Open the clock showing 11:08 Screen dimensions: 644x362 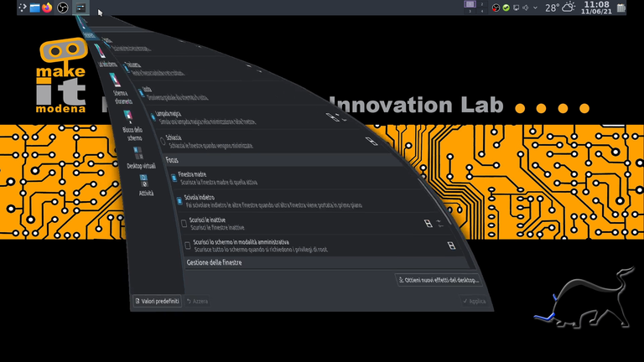click(596, 8)
